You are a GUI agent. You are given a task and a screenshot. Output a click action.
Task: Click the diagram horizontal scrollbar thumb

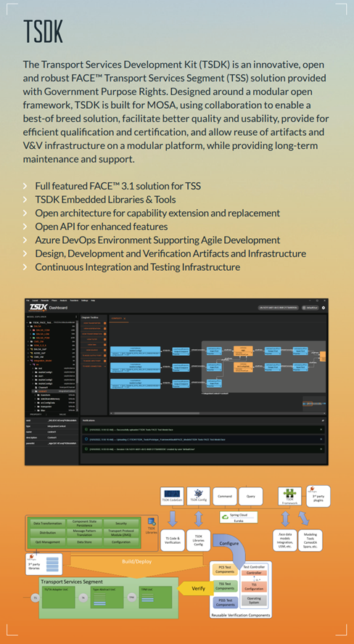click(x=157, y=413)
